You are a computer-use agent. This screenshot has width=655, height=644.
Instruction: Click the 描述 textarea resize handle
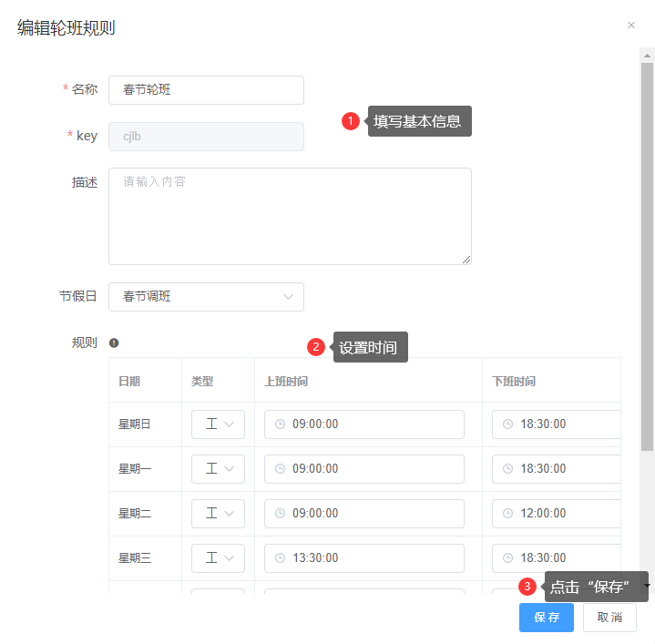click(466, 260)
